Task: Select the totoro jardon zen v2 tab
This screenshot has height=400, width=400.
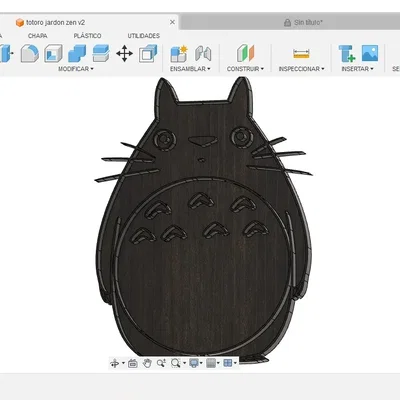Action: coord(90,23)
